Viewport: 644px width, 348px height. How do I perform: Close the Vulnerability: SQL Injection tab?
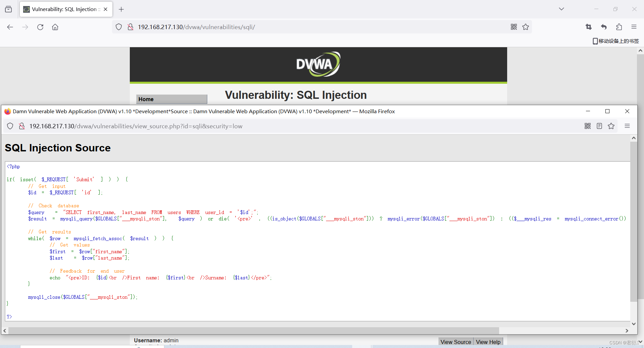point(106,9)
